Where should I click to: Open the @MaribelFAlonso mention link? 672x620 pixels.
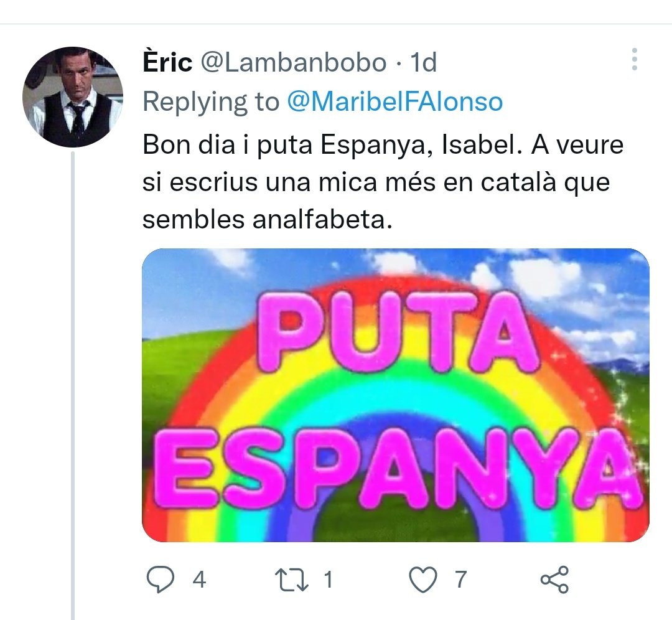(x=394, y=102)
